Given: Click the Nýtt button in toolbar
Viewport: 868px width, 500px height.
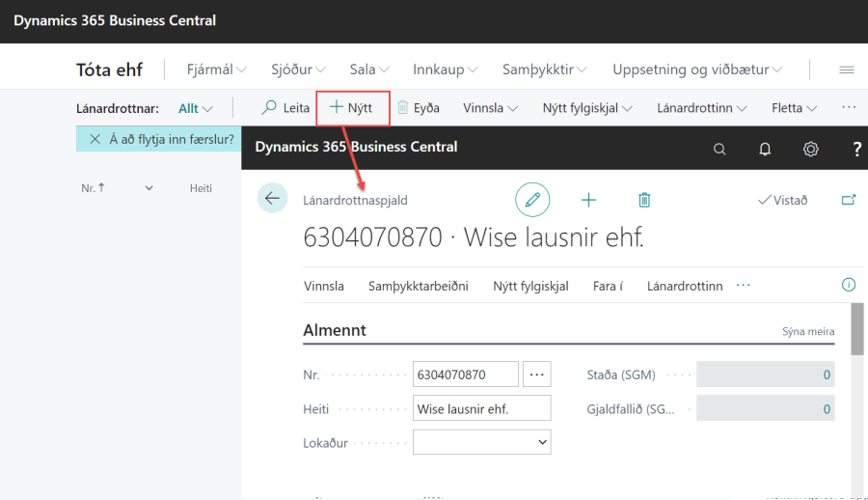Looking at the screenshot, I should point(352,108).
